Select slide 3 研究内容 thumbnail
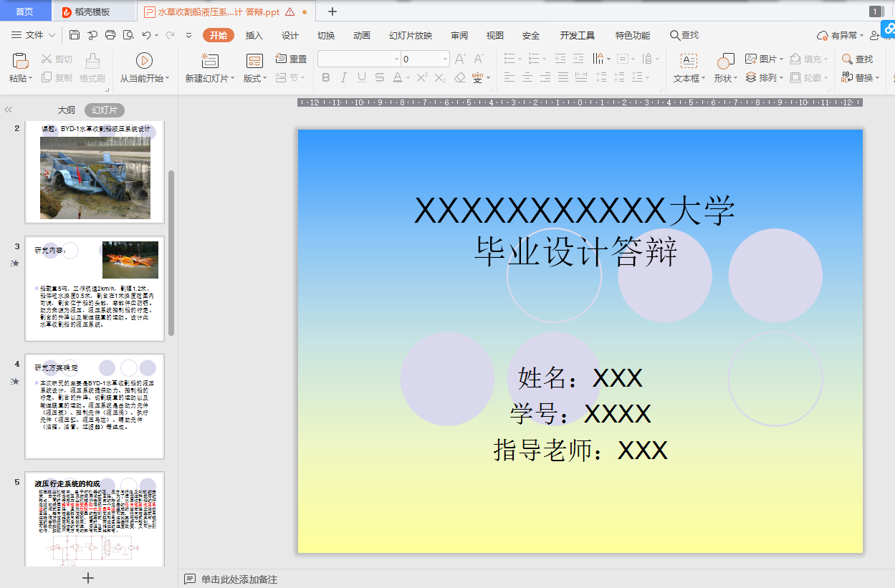Image resolution: width=895 pixels, height=588 pixels. (95, 289)
